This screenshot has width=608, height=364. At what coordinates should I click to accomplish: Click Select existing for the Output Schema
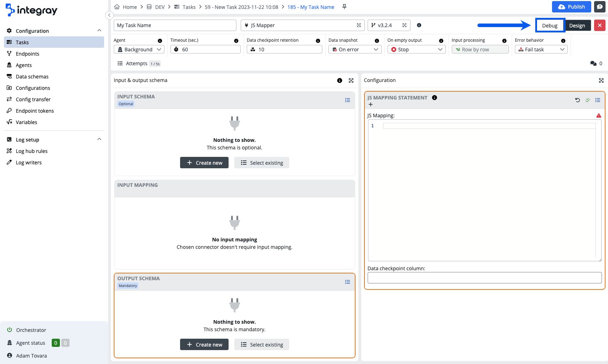coord(261,345)
